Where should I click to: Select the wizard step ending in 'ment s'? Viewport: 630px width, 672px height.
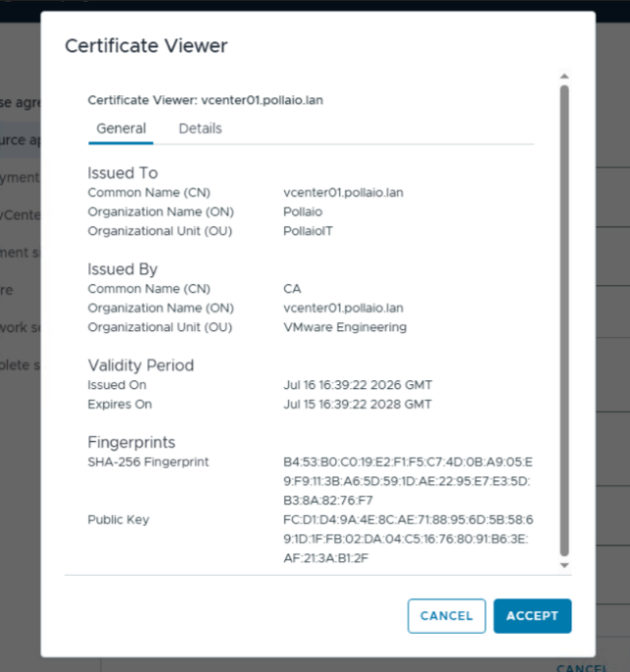click(21, 252)
